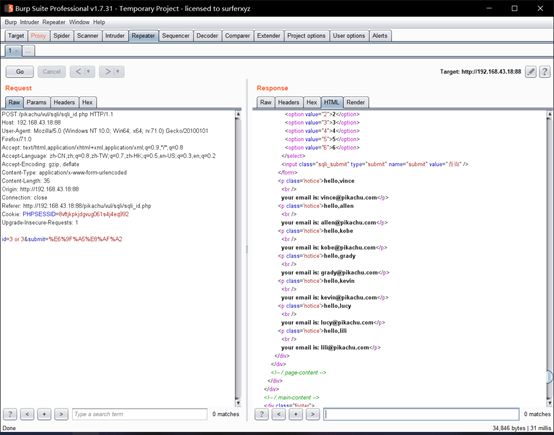Open the Decoder tab

[x=207, y=36]
